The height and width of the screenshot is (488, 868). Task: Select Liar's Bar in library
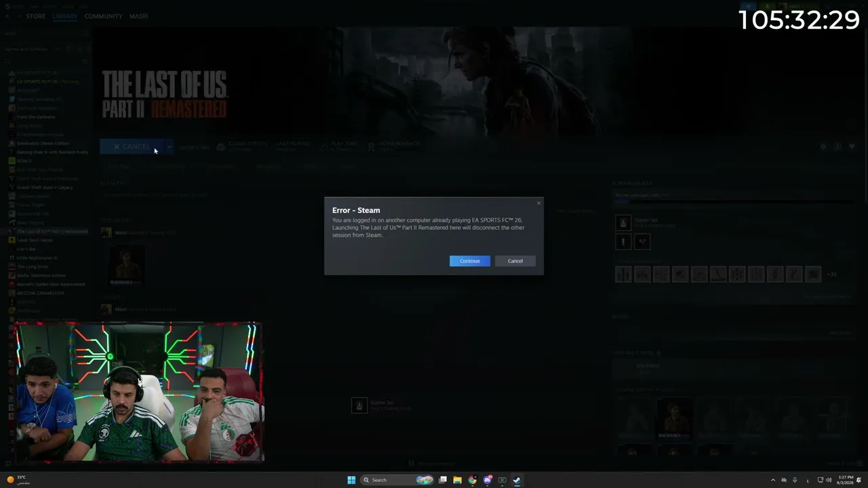pos(47,249)
